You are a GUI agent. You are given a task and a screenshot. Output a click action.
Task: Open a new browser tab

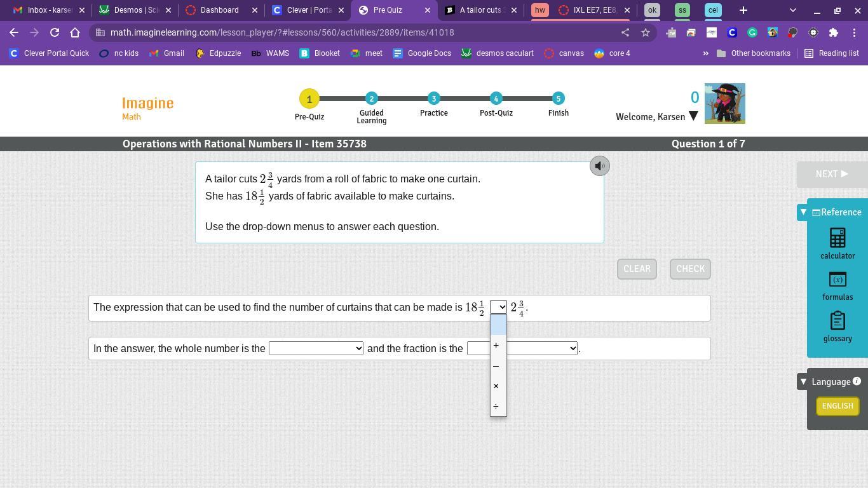click(x=743, y=10)
